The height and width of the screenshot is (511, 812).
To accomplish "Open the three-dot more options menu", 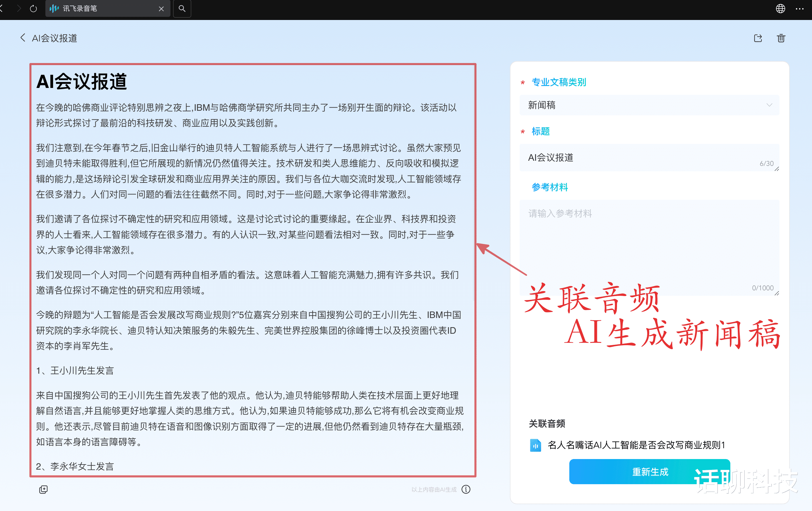I will coord(799,9).
